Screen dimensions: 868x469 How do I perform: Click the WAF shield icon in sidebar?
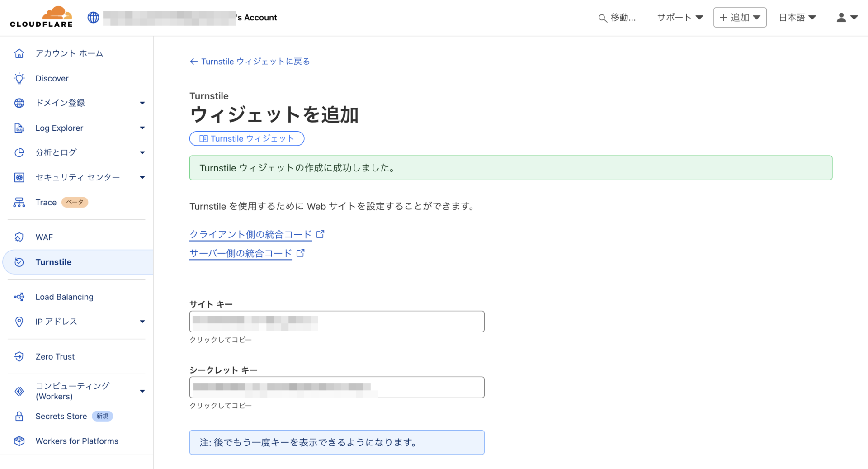pyautogui.click(x=19, y=237)
